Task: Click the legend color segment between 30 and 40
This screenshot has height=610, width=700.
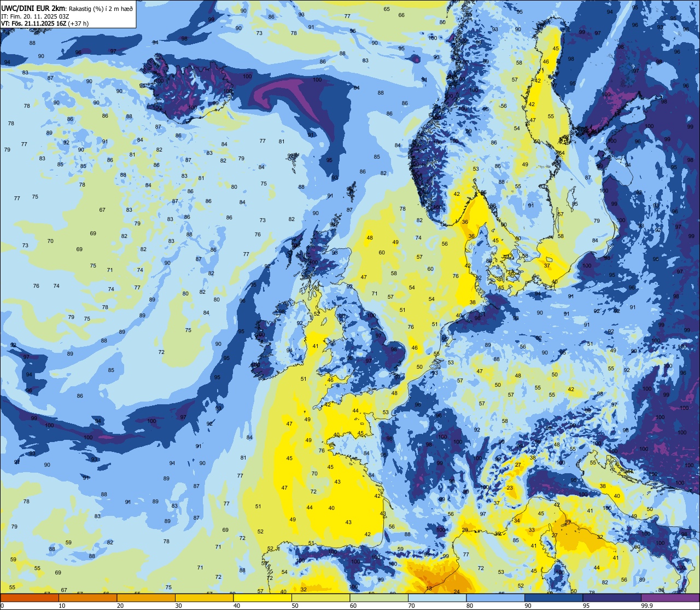Action: point(204,597)
